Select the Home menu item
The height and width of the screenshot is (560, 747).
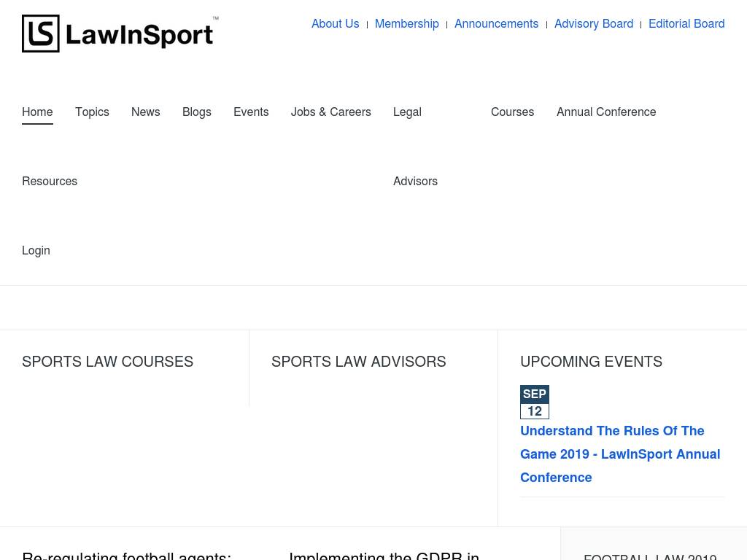click(x=37, y=112)
